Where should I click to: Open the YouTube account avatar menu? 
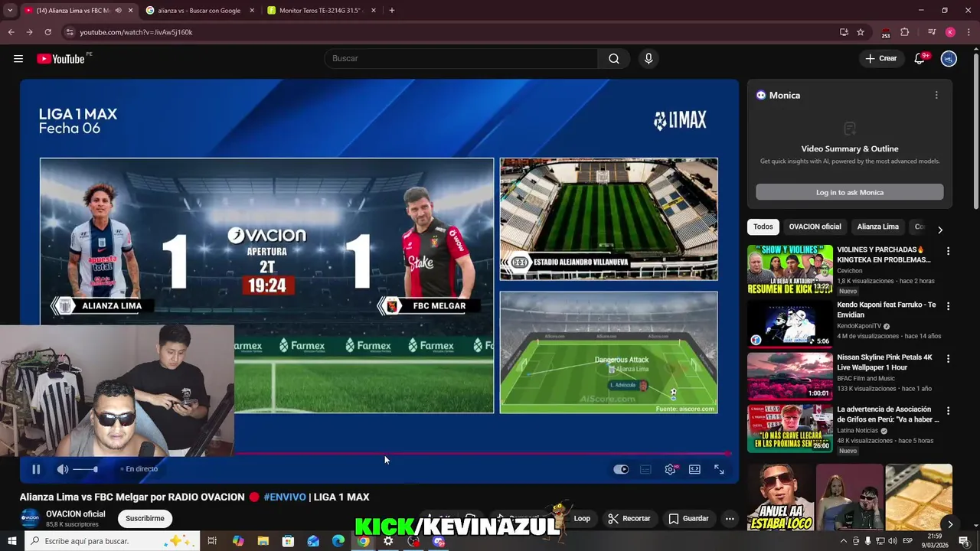[x=949, y=59]
